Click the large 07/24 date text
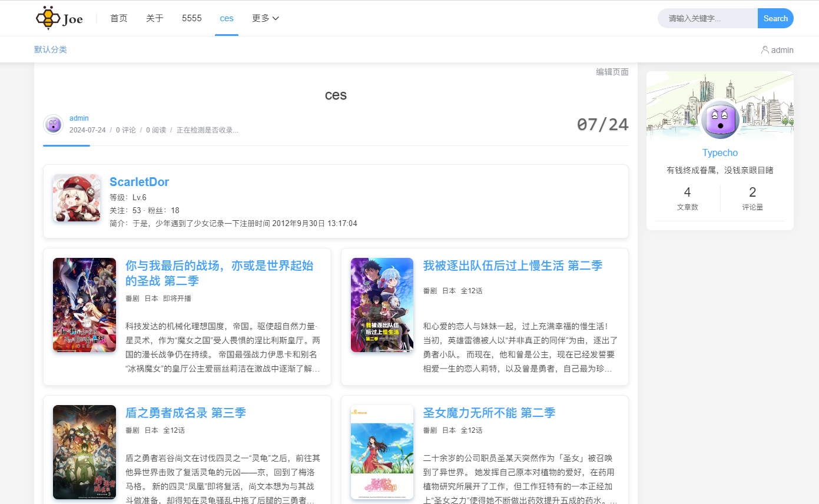This screenshot has width=819, height=504. tap(603, 124)
